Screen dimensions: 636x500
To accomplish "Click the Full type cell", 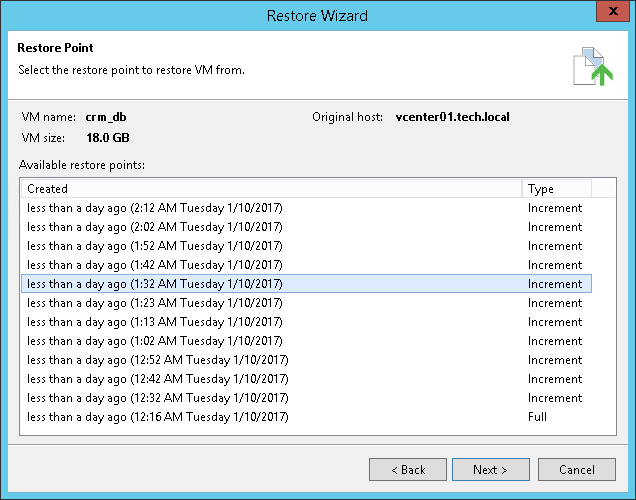I will [537, 417].
